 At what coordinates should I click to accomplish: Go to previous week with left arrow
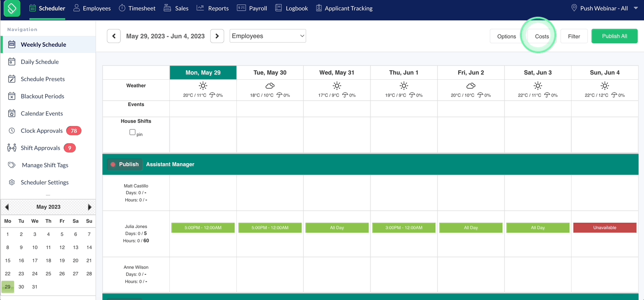114,36
